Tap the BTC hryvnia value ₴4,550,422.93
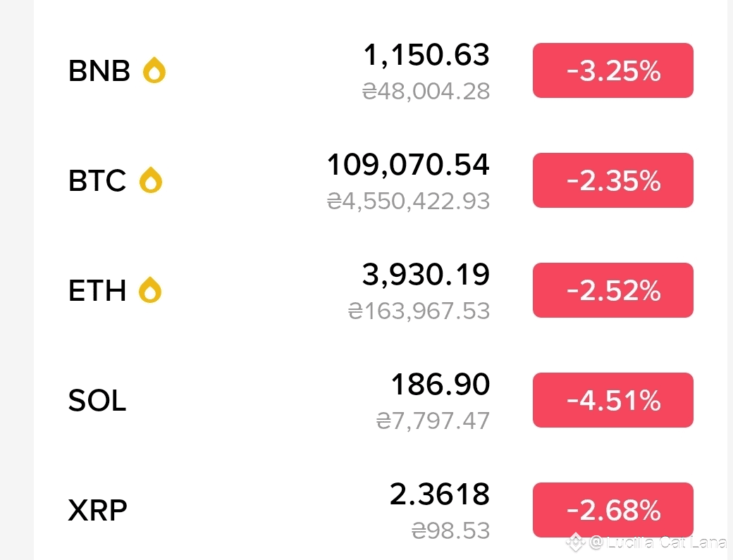733x560 pixels. point(408,201)
